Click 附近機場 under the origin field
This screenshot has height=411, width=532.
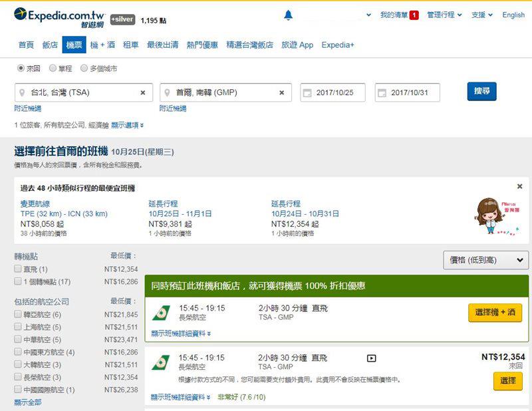click(28, 108)
